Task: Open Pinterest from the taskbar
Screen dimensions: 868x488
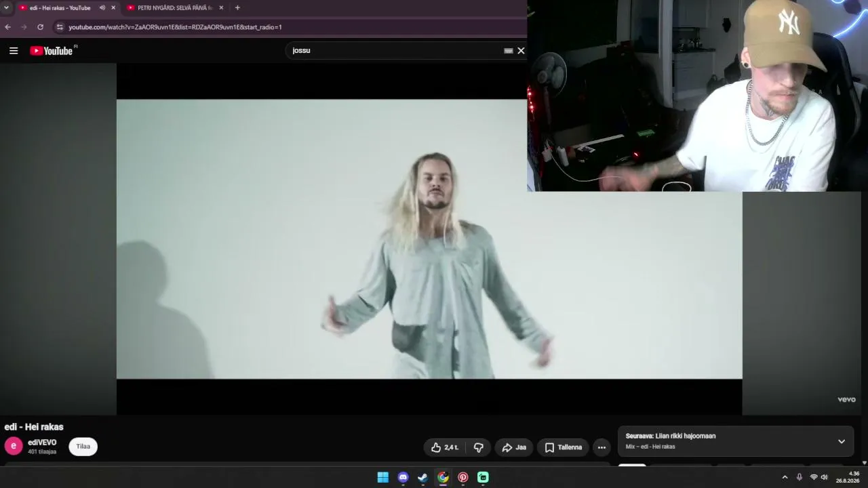Action: [463, 477]
